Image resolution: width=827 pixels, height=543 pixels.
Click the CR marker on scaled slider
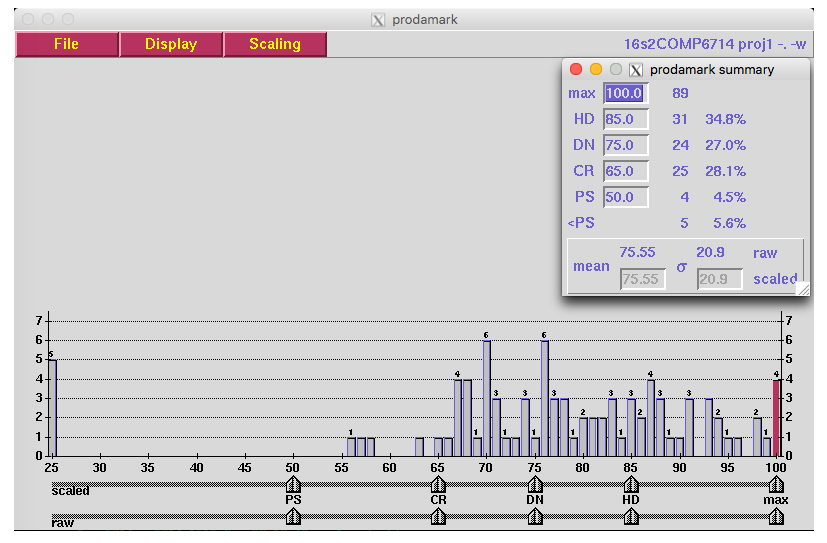click(438, 485)
